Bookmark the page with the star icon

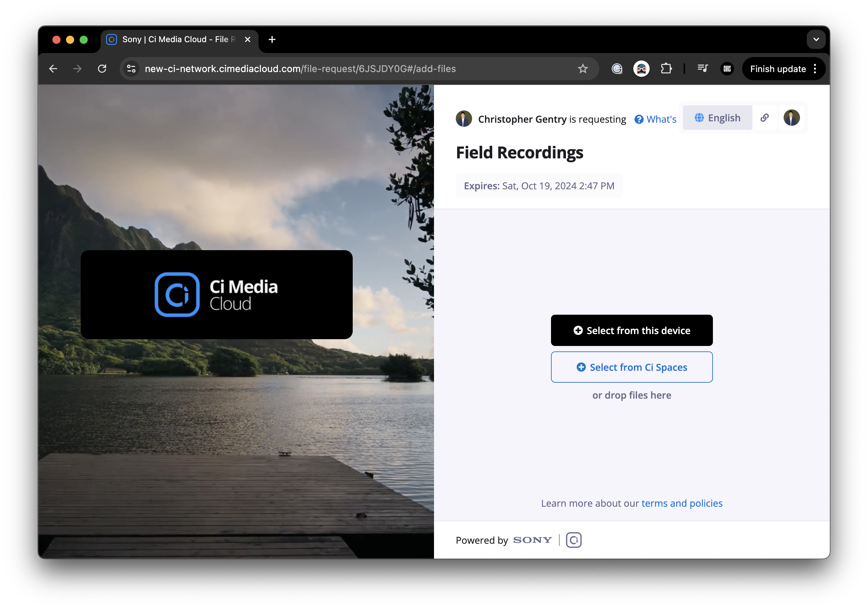click(583, 69)
